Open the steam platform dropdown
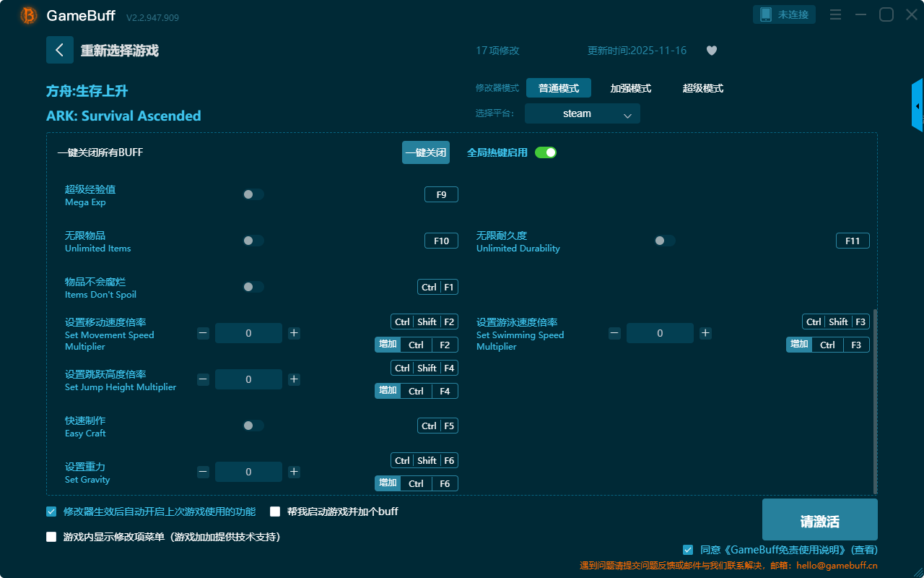Viewport: 924px width, 578px height. click(582, 113)
